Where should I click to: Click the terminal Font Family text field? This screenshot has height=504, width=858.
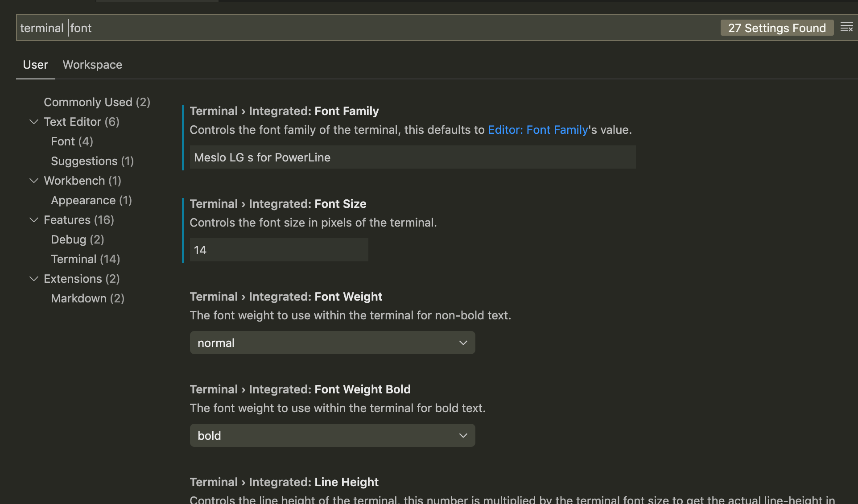(x=412, y=157)
